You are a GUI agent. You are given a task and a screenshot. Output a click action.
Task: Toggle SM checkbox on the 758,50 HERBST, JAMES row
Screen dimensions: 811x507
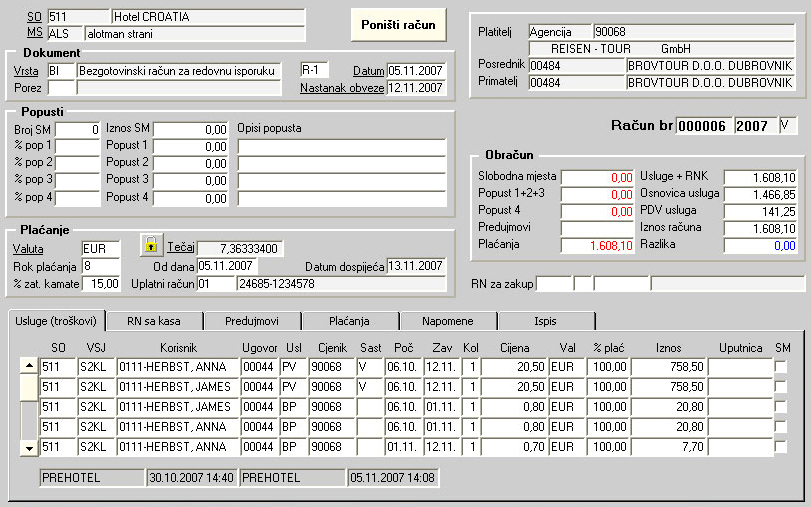tap(780, 387)
